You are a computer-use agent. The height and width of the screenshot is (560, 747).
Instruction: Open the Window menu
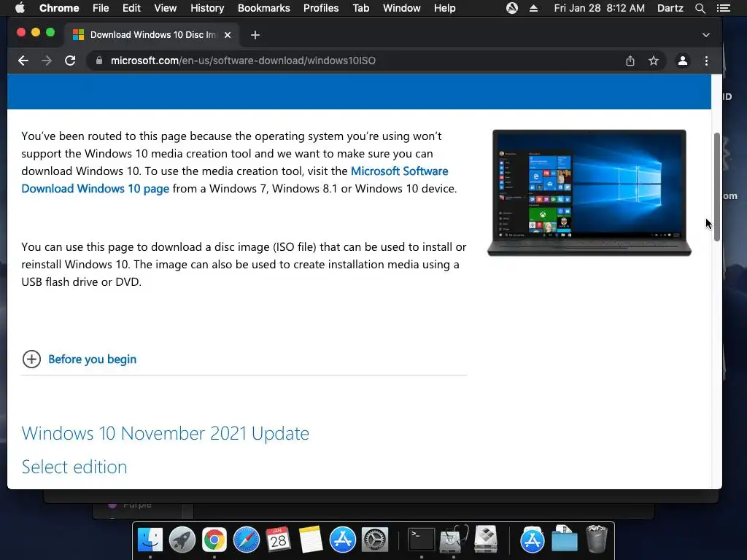pyautogui.click(x=402, y=8)
